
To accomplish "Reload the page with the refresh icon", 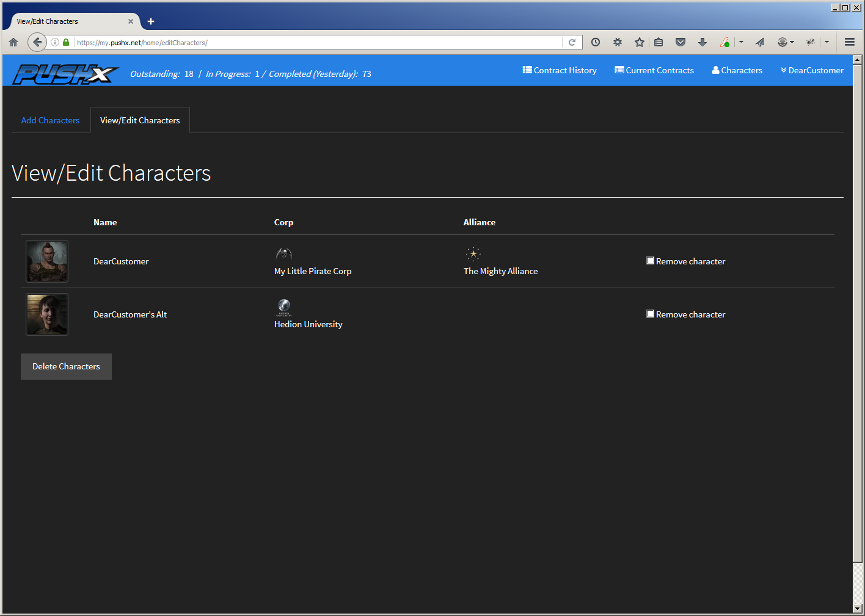I will click(x=572, y=42).
